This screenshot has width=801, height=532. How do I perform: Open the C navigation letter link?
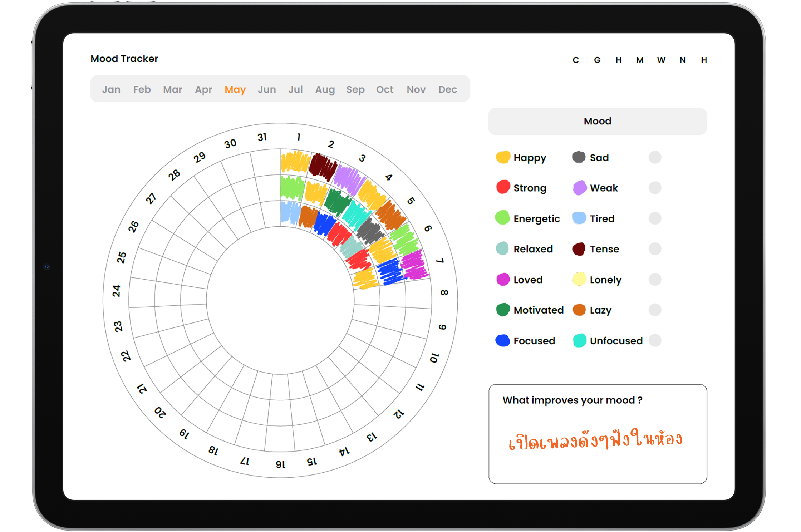(575, 60)
